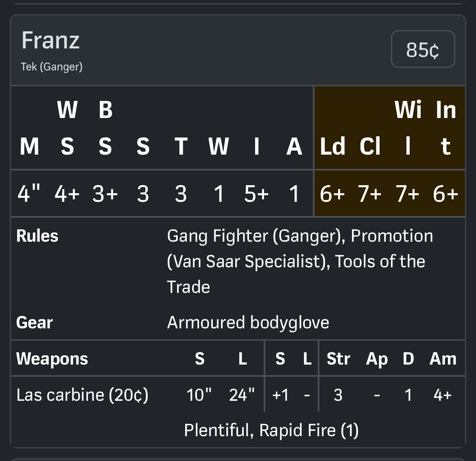
Task: Select the Las carbine (20¢) weapon
Action: coord(82,395)
